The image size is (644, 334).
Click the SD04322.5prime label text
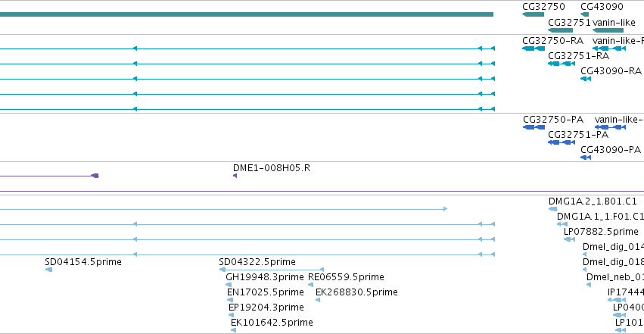(x=257, y=262)
